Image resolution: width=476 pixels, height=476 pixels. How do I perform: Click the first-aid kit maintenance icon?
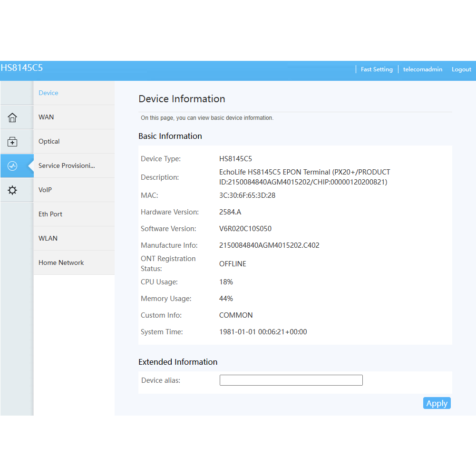click(13, 142)
